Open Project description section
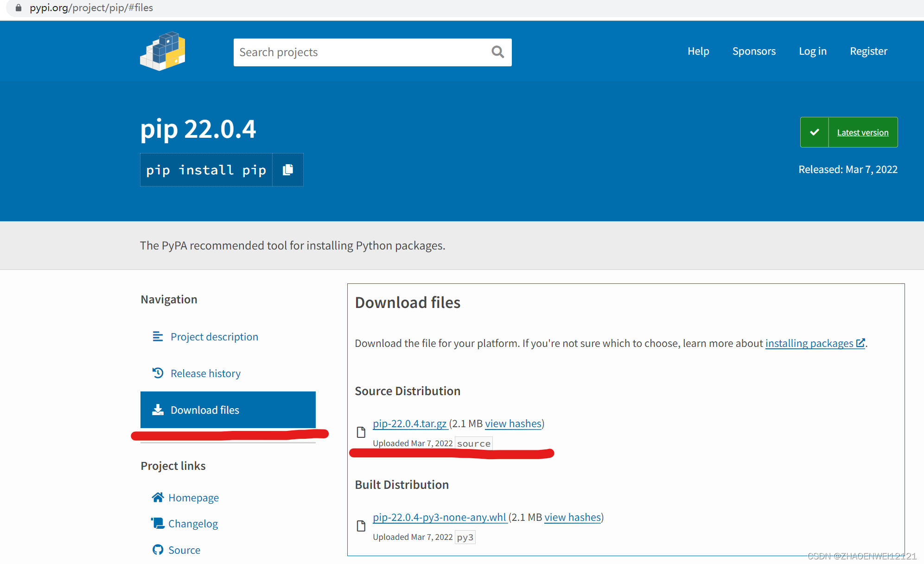Screen dimensions: 924x564 click(214, 336)
